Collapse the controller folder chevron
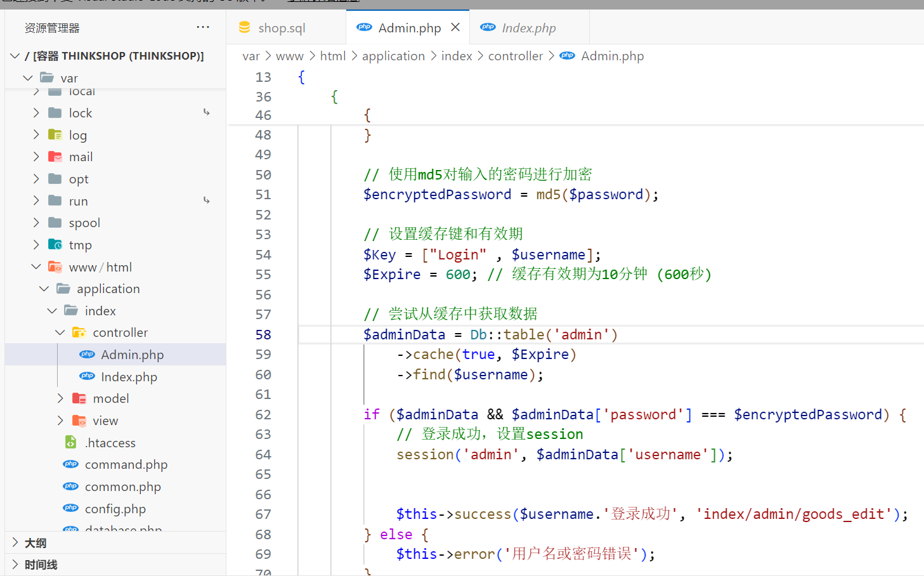Image resolution: width=924 pixels, height=576 pixels. tap(60, 332)
